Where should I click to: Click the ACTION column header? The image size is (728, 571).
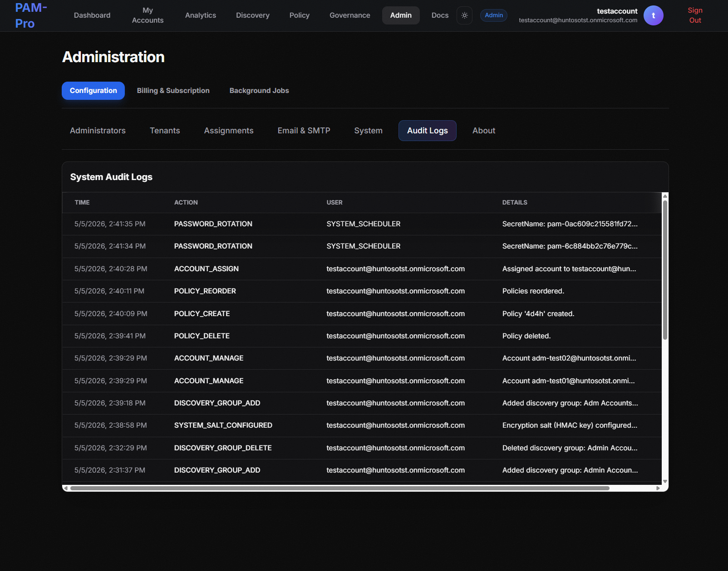[186, 203]
